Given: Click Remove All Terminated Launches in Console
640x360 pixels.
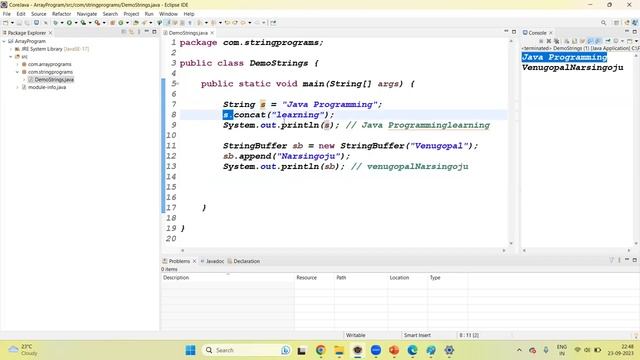Looking at the screenshot, I should pyautogui.click(x=556, y=41).
